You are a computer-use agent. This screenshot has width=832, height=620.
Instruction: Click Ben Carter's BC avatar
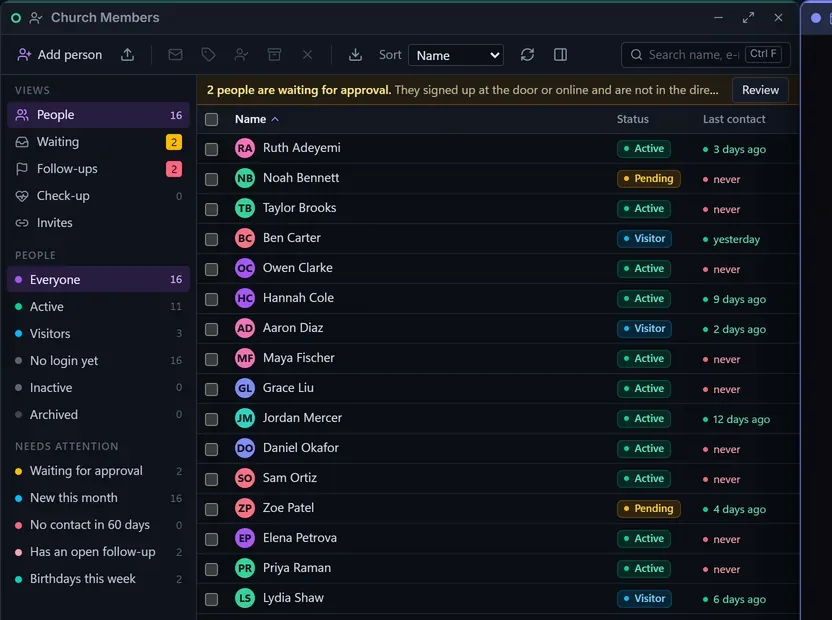(245, 238)
